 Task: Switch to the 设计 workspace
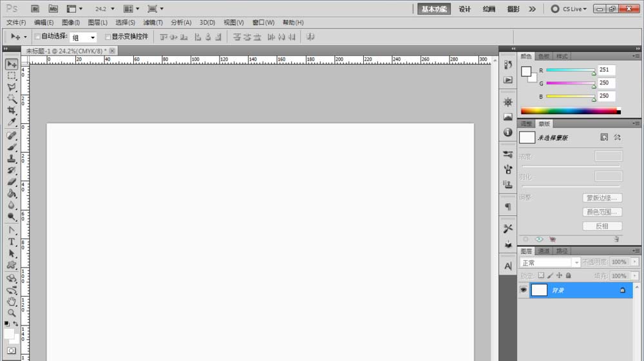pos(465,9)
